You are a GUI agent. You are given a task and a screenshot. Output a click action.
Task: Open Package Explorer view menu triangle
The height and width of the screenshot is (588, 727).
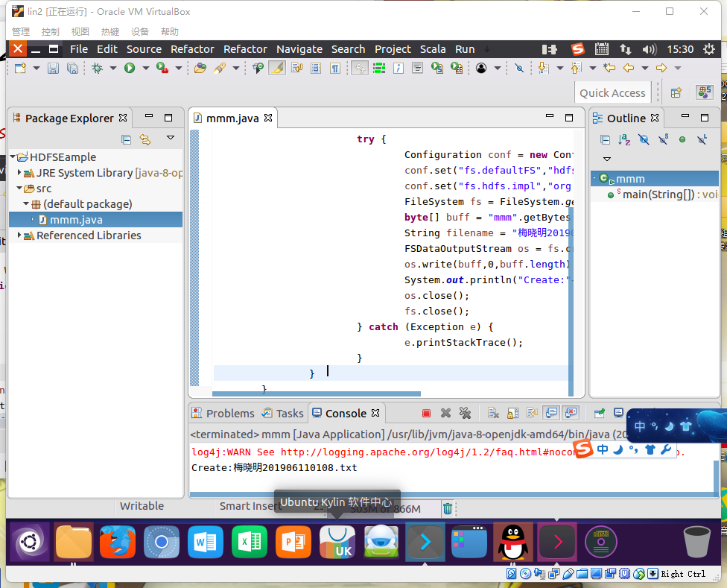171,138
